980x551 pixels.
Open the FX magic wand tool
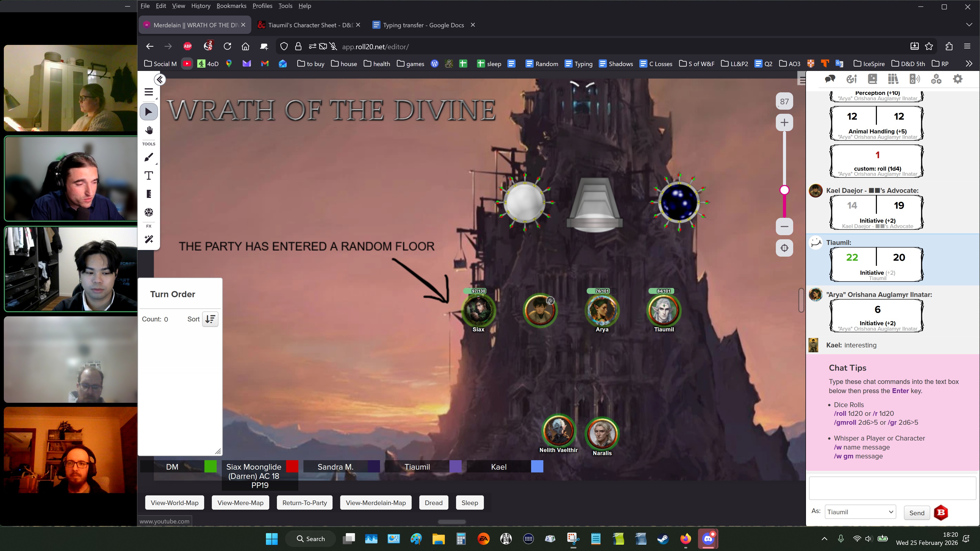tap(149, 239)
